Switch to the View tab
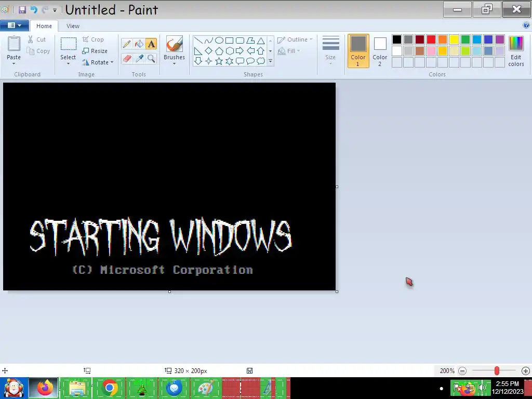This screenshot has height=399, width=532. [73, 26]
